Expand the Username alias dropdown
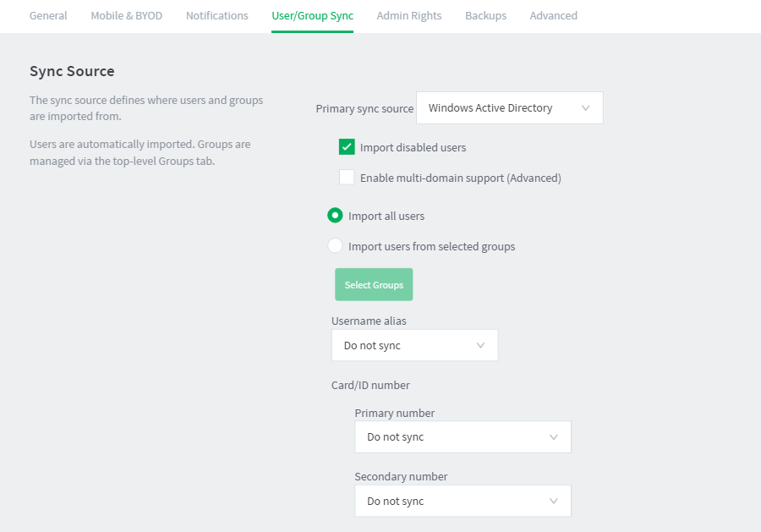 tap(414, 345)
